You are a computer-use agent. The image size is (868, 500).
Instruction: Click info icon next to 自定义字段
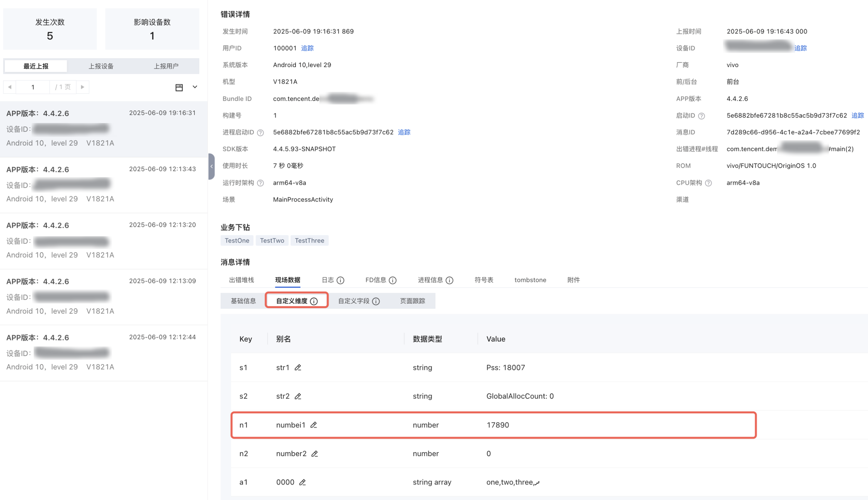pos(376,301)
